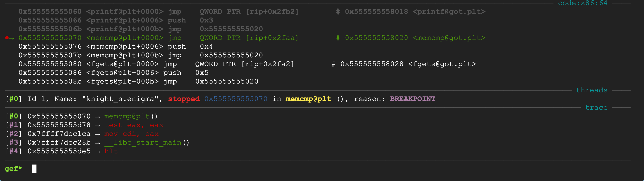Select the threads section header
This screenshot has height=181, width=644.
pos(591,90)
